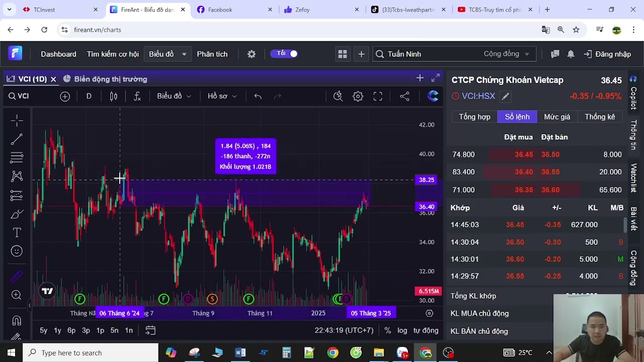Toggle the dark mode Tối switch

[x=285, y=53]
